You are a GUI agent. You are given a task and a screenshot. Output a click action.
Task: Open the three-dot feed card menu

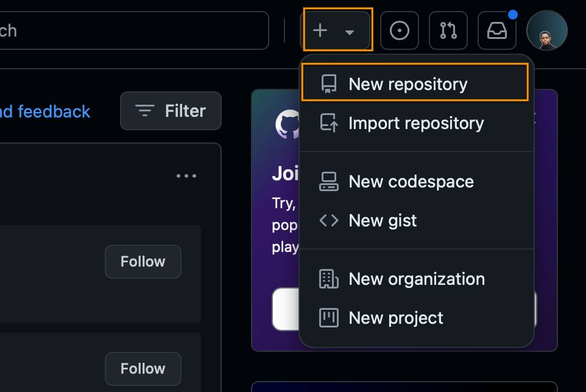point(186,176)
